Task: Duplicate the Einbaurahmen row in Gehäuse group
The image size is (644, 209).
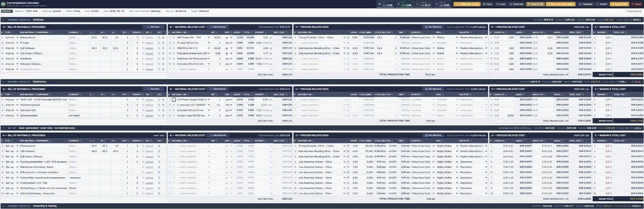Action: 159,38
